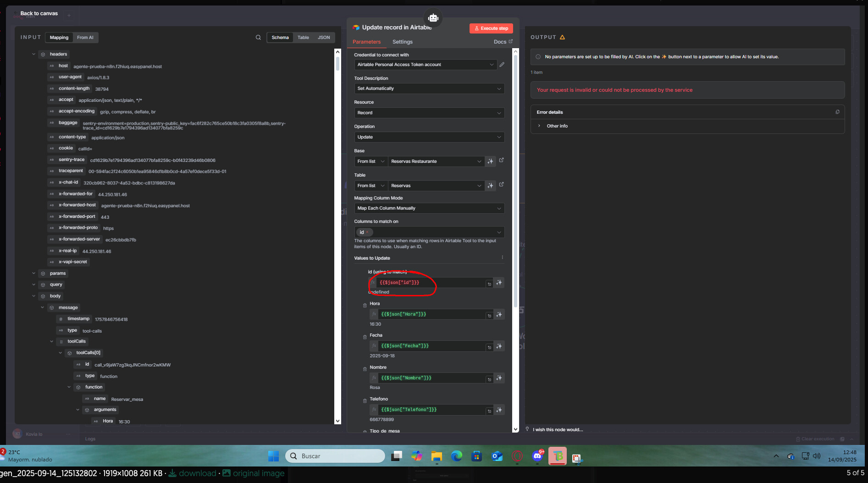Open the Reservas Restaurante base selector

tap(436, 161)
